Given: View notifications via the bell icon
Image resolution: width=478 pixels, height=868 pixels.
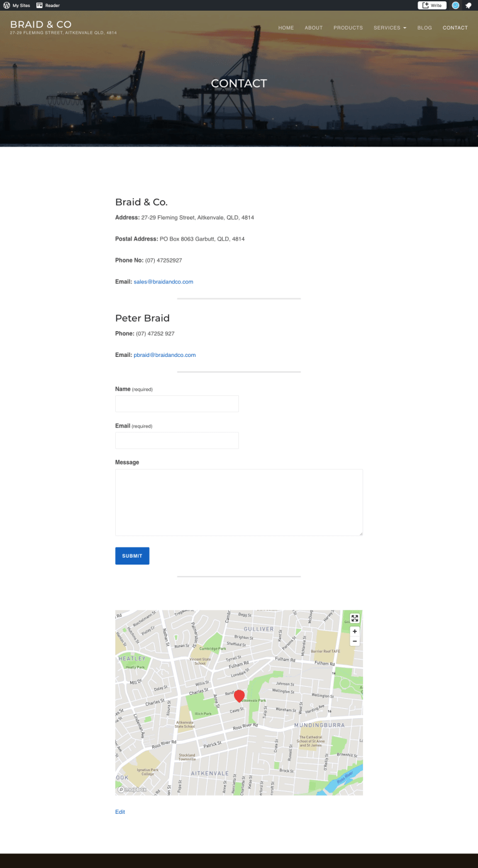Looking at the screenshot, I should pyautogui.click(x=469, y=5).
